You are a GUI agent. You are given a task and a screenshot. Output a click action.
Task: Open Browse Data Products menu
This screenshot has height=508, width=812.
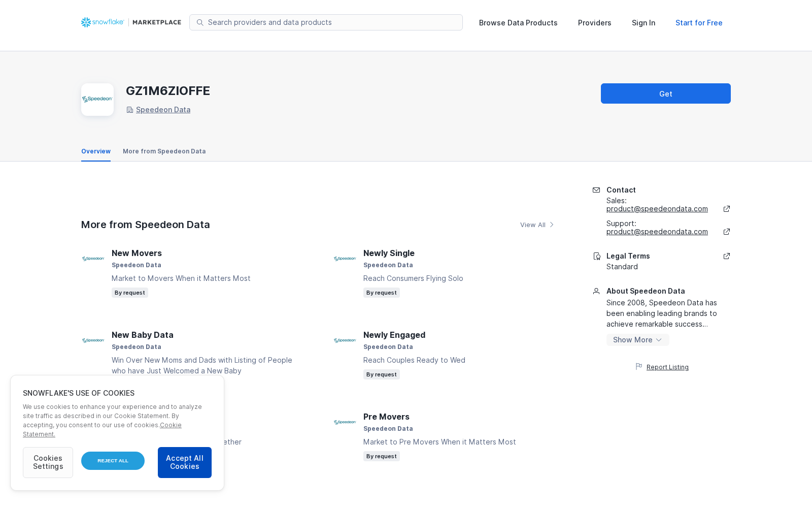pos(518,23)
